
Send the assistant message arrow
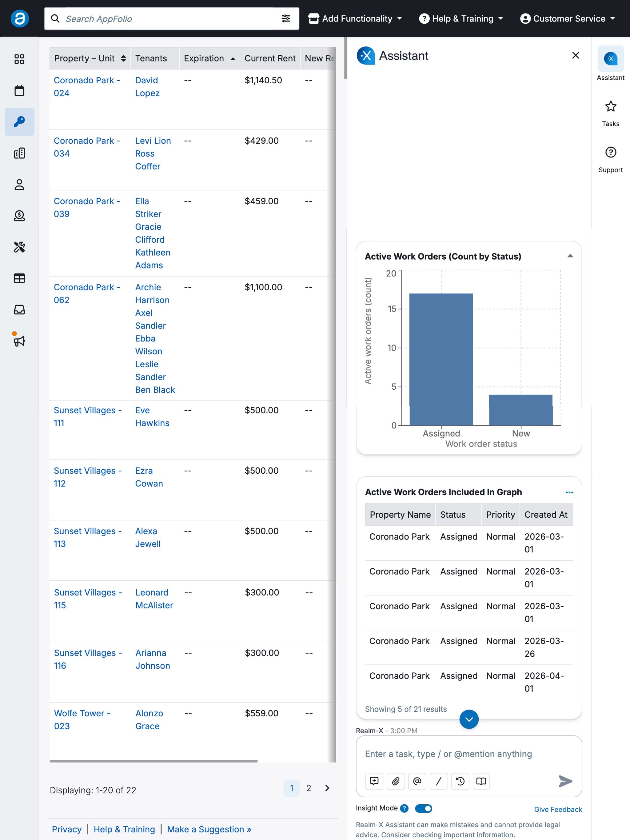click(x=565, y=781)
